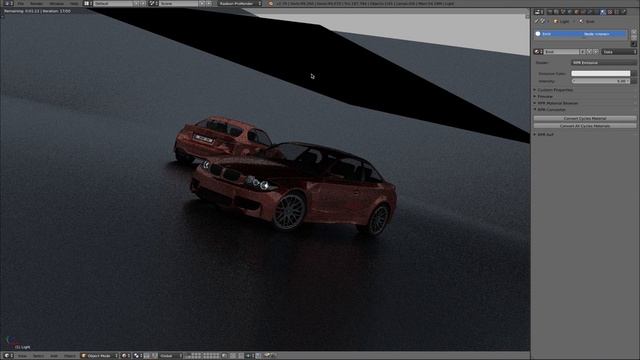The height and width of the screenshot is (360, 640).
Task: Unlink material with the X button
Action: [x=596, y=52]
